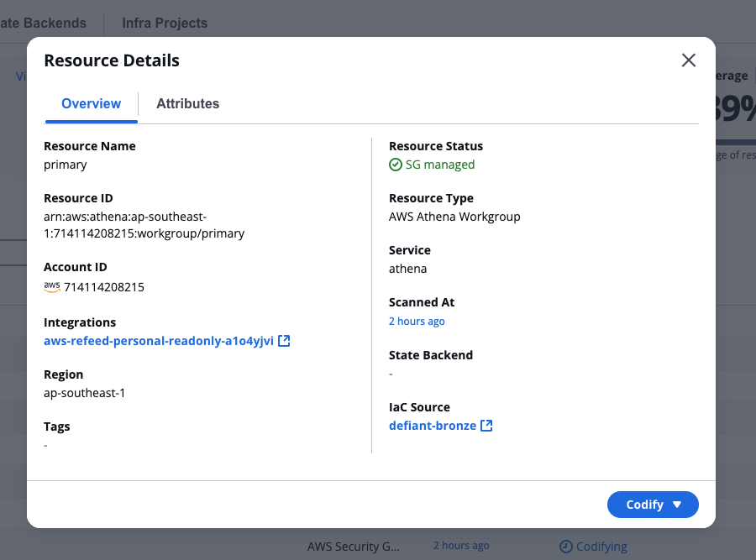Open aws-refeed-personal-readonly-a1o4yjvi integration link

(159, 341)
